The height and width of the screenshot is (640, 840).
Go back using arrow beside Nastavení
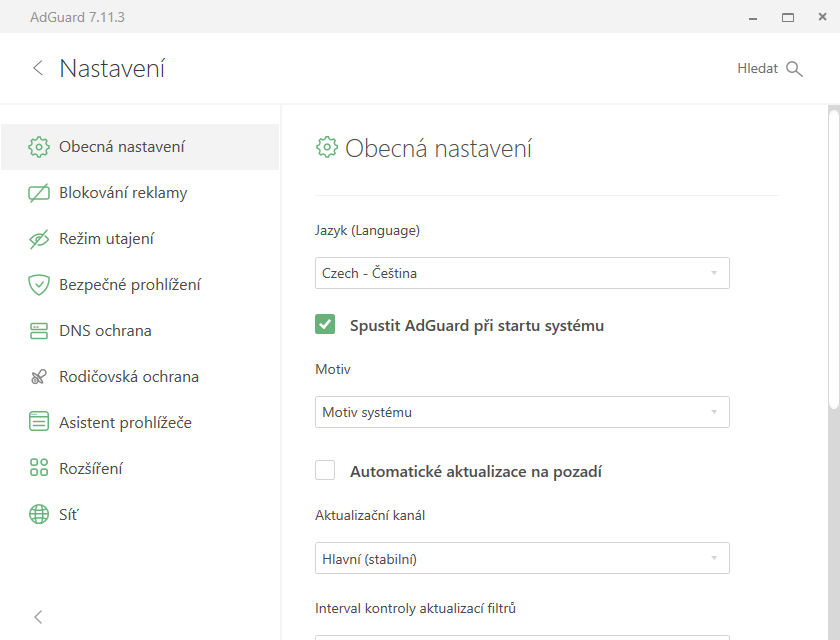(x=38, y=68)
